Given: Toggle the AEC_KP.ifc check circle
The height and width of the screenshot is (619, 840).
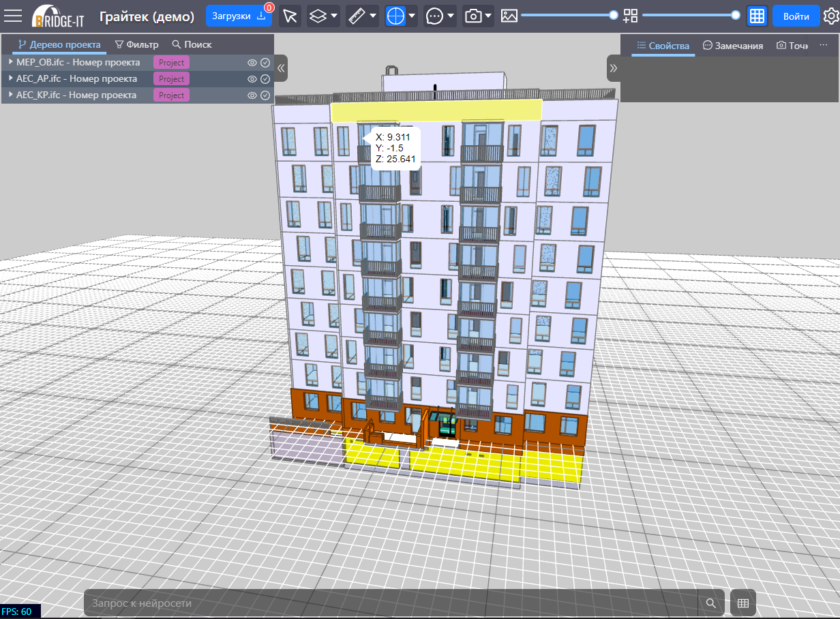Looking at the screenshot, I should click(x=266, y=95).
